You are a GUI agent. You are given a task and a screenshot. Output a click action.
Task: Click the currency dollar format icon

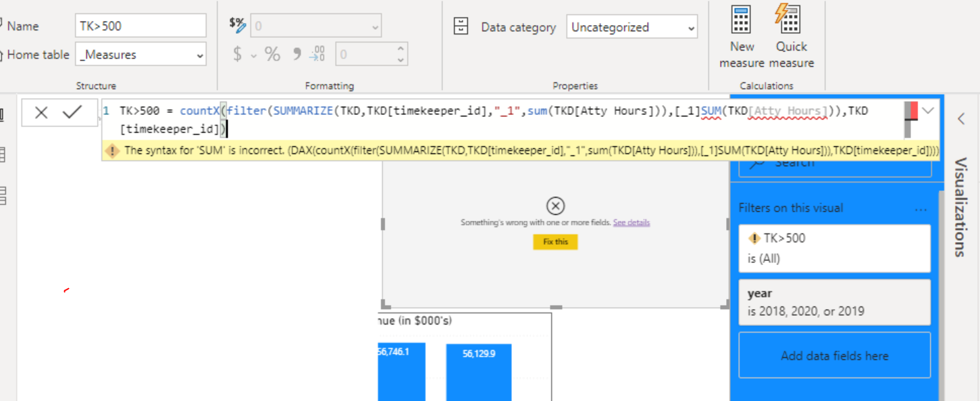click(237, 55)
